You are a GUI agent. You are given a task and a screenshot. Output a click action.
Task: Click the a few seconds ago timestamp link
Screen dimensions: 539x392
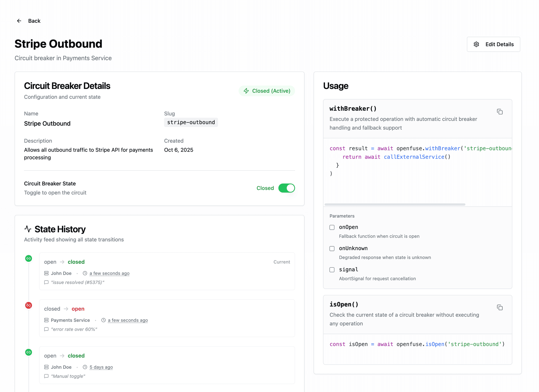click(x=109, y=273)
